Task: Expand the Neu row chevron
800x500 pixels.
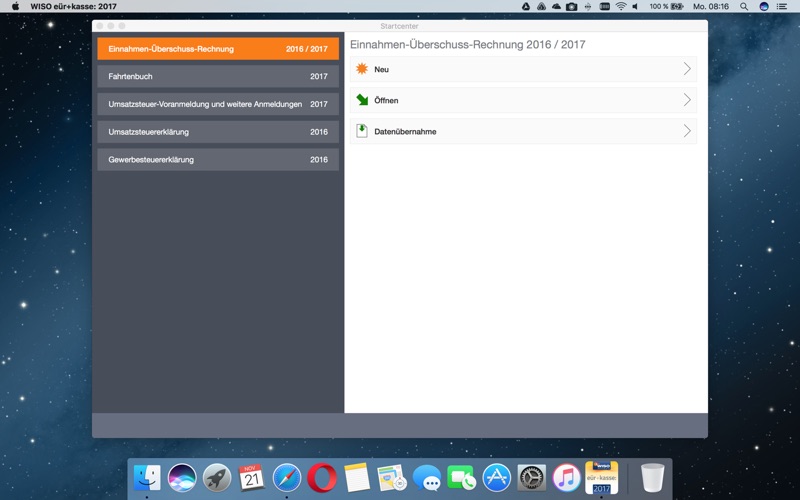Action: [687, 69]
